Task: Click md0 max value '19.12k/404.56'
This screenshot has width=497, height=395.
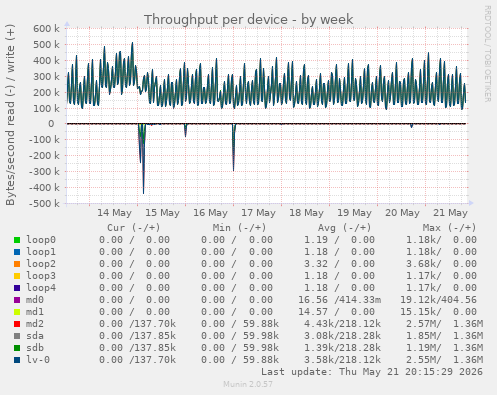Action: point(438,300)
